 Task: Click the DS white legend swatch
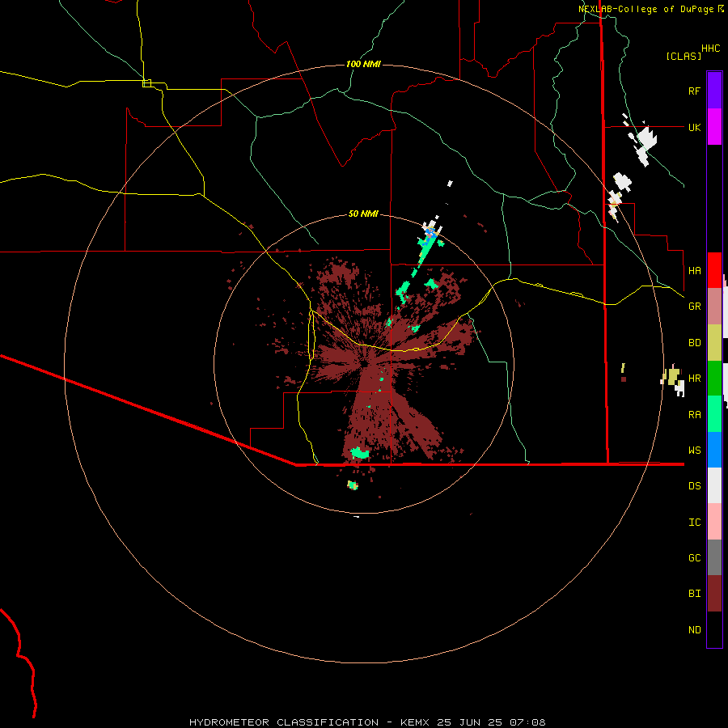714,485
